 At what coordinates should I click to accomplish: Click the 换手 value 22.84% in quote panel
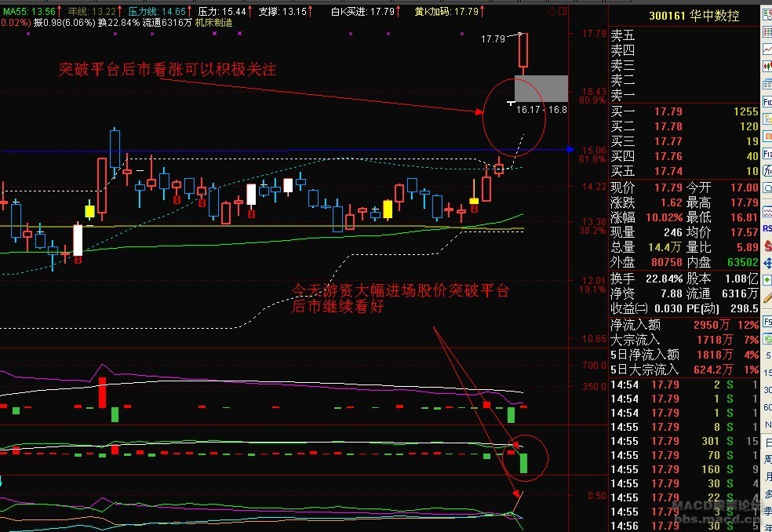point(665,279)
